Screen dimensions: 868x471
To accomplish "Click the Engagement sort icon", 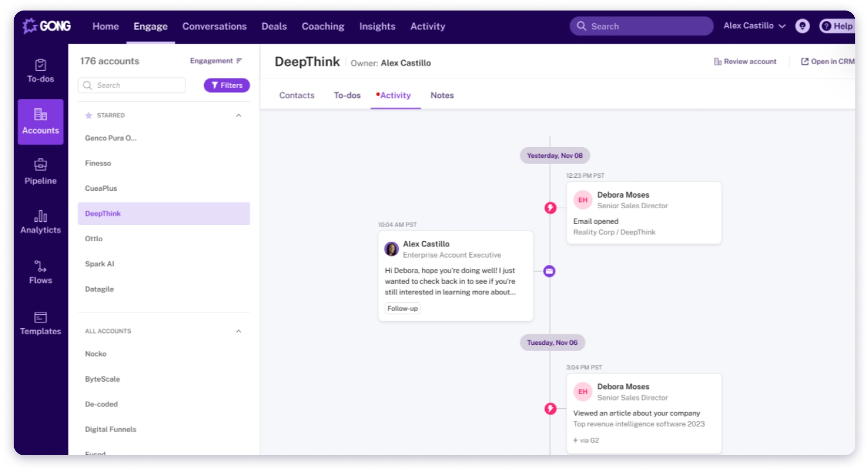I will point(239,61).
